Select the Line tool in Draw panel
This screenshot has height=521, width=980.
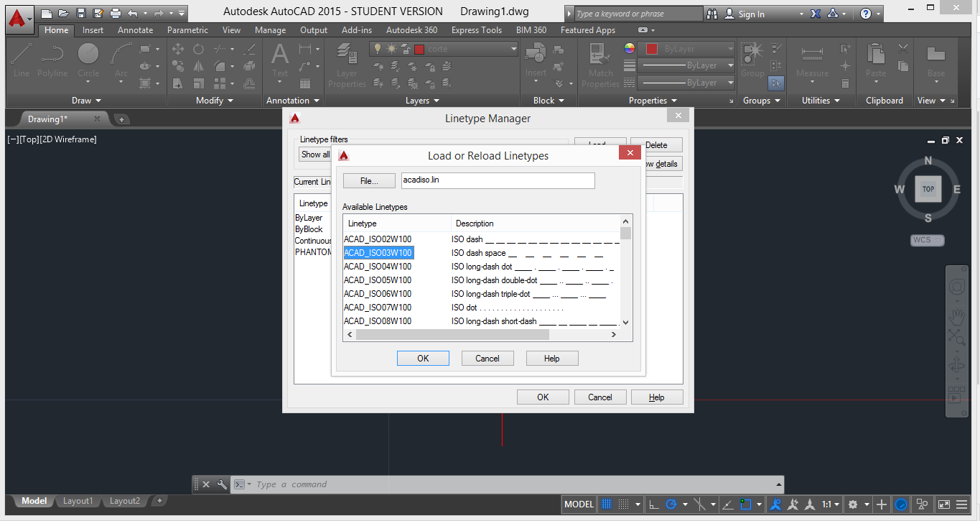pyautogui.click(x=22, y=60)
